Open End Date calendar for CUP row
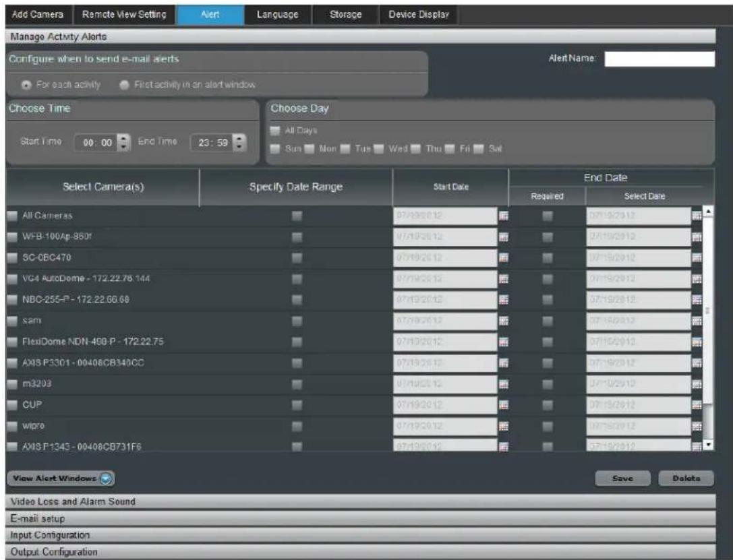Screen dimensions: 733x560 coord(697,405)
